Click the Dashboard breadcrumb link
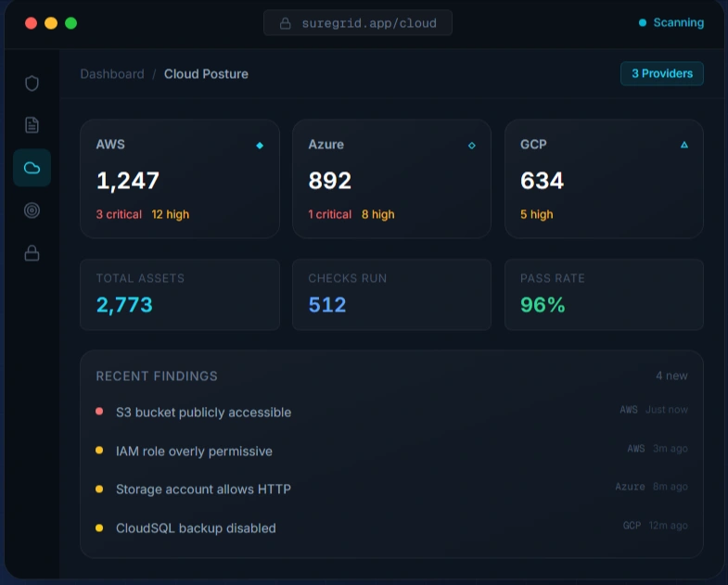The width and height of the screenshot is (728, 585). pos(112,74)
